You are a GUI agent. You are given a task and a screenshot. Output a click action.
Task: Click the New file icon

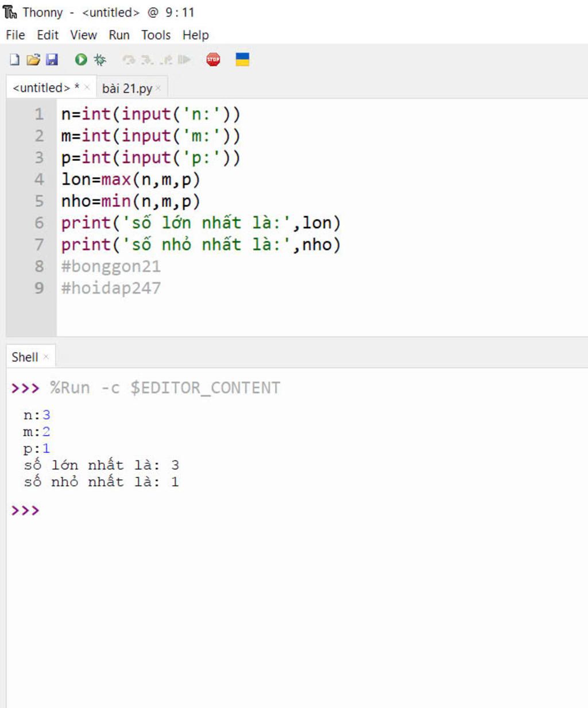point(15,59)
